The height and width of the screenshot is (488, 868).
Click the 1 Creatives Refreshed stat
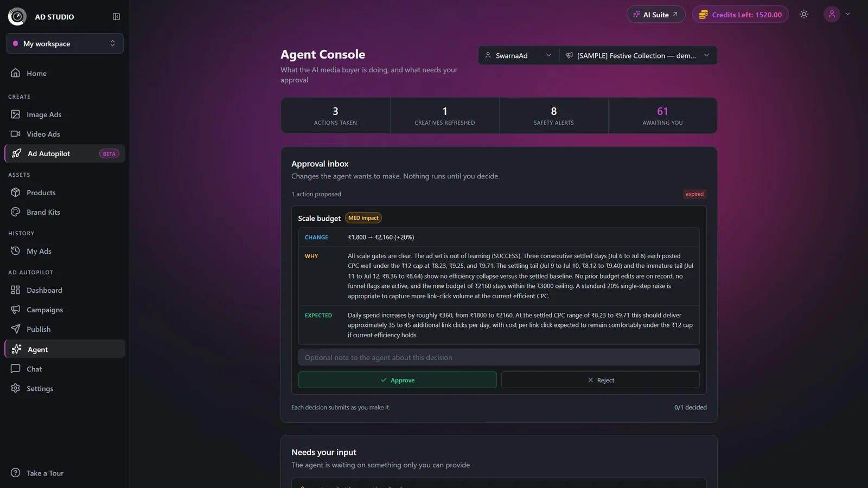(445, 115)
